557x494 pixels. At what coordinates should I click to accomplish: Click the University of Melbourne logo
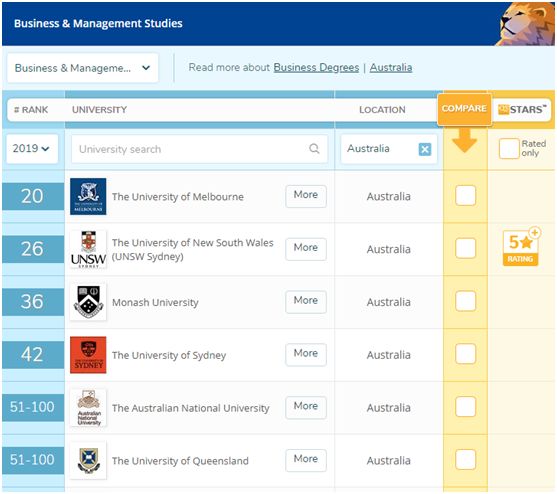click(x=88, y=196)
